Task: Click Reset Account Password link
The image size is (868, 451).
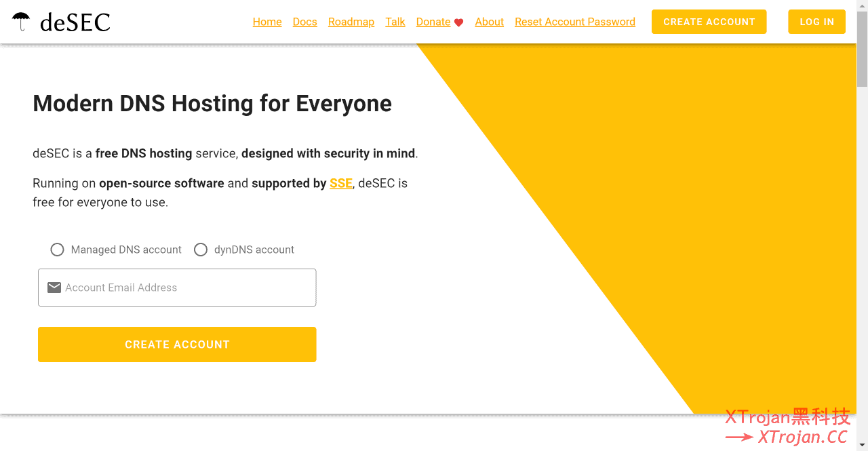Action: pos(574,22)
